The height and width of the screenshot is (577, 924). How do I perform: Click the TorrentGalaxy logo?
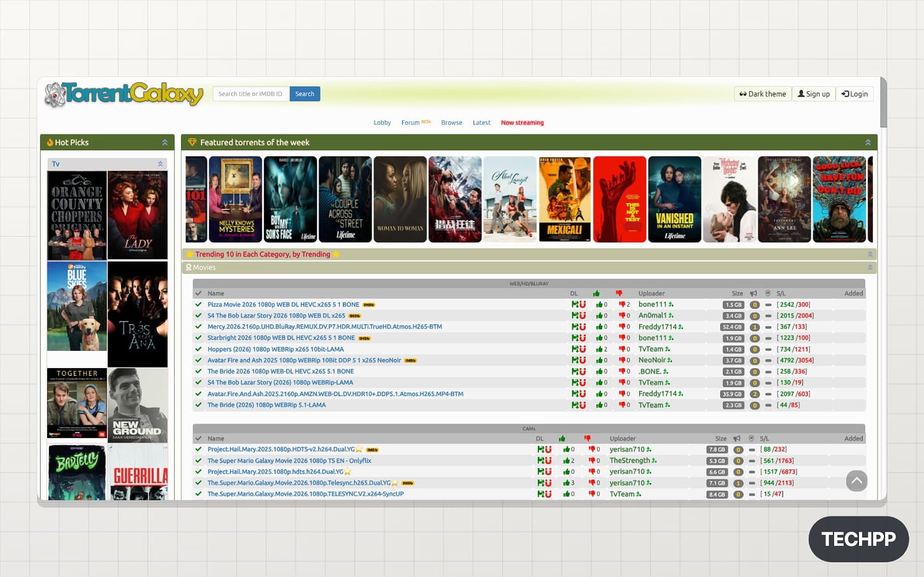coord(124,94)
